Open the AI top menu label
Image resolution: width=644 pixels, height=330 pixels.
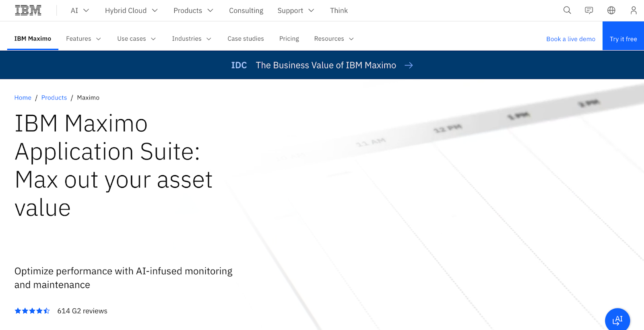[74, 10]
